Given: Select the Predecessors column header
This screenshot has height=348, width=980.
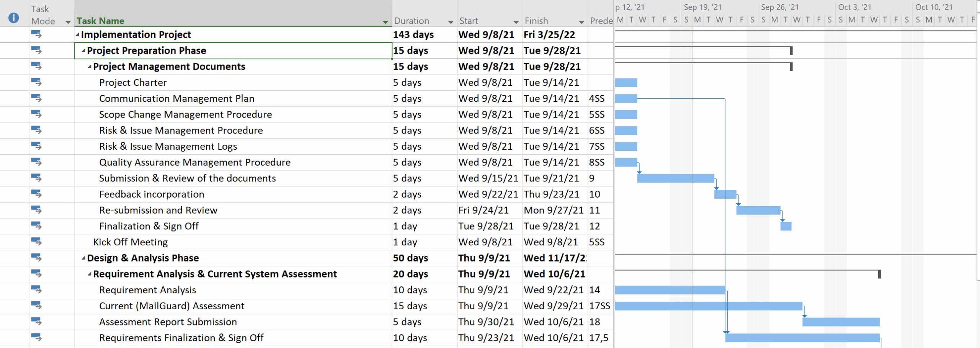Looking at the screenshot, I should (601, 21).
